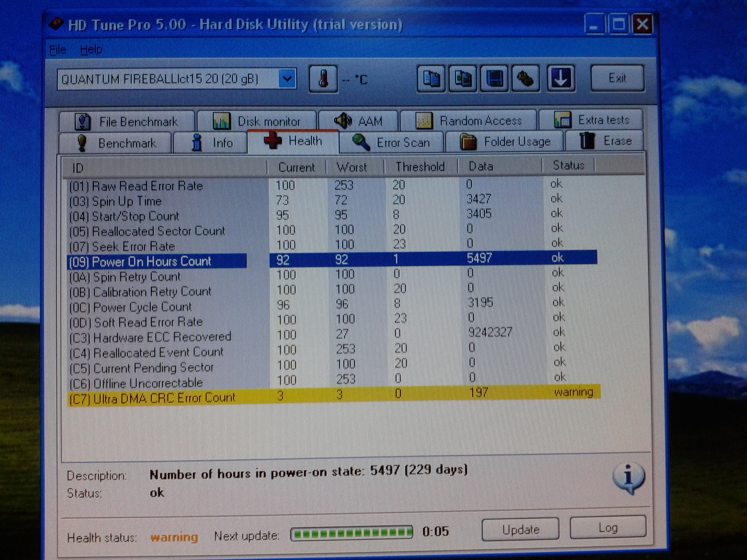Open the Help menu
Viewport: 747px width, 560px height.
click(x=91, y=50)
